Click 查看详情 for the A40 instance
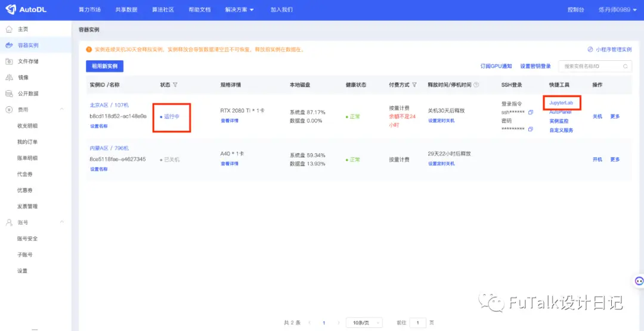Viewport: 644px width, 331px height. point(229,163)
